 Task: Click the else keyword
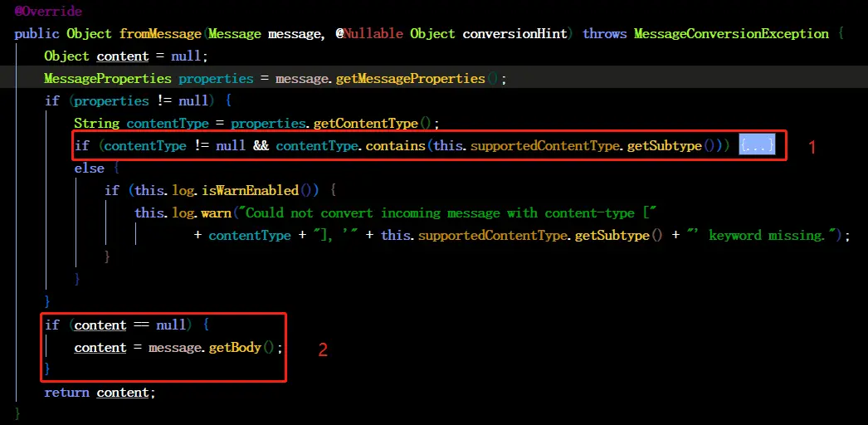[x=89, y=169]
